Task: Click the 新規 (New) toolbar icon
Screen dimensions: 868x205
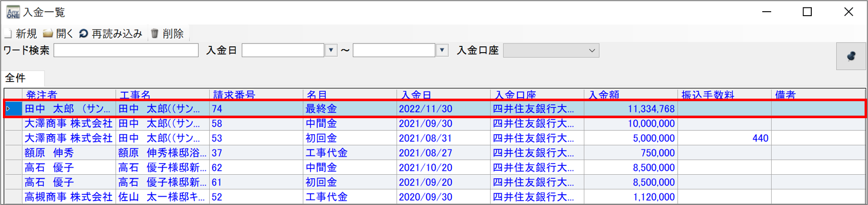Action: pyautogui.click(x=8, y=34)
